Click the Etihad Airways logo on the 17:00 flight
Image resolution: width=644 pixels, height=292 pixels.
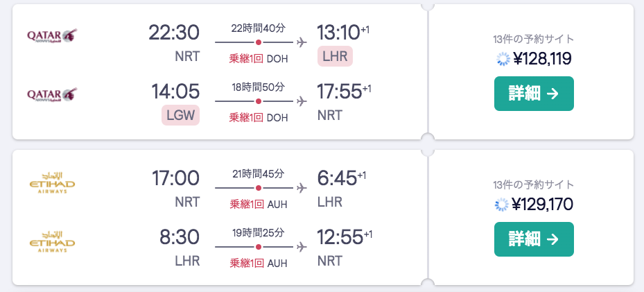click(x=52, y=182)
